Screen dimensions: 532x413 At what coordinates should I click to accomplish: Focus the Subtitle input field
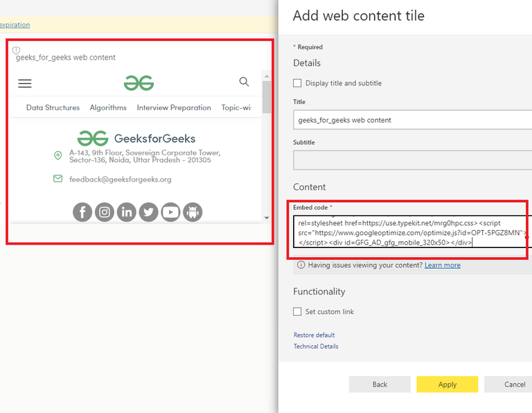413,160
